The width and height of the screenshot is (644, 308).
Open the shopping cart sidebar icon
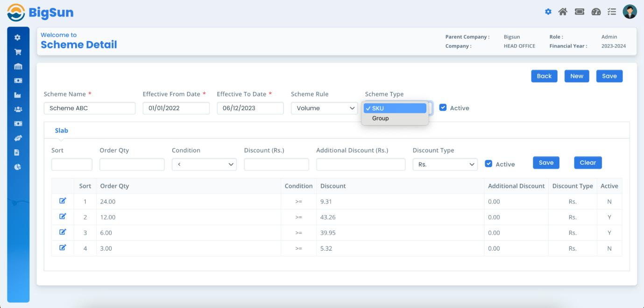(18, 52)
